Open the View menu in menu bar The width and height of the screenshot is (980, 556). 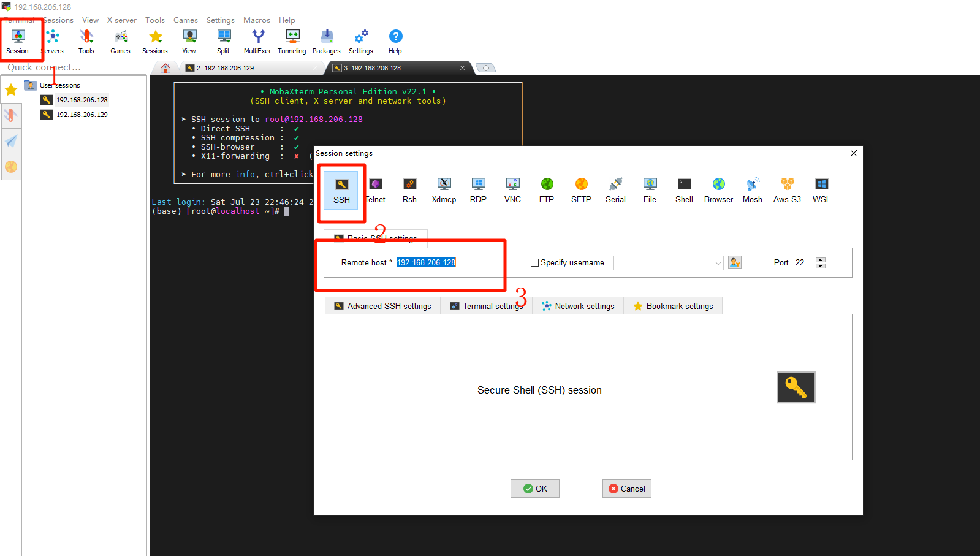point(91,20)
